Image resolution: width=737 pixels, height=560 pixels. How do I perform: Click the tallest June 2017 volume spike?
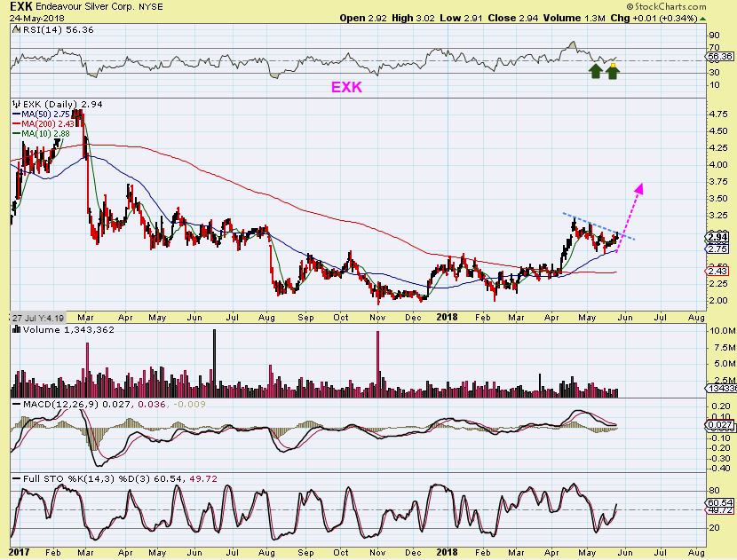(214, 363)
